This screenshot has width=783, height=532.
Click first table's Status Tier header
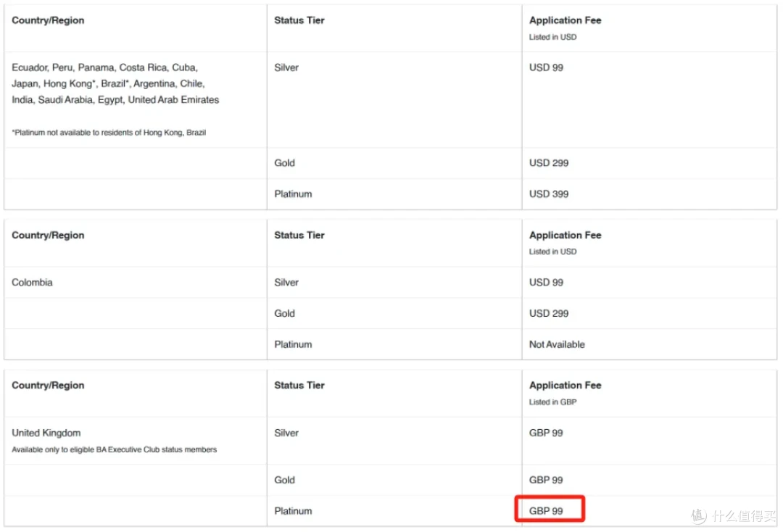click(x=299, y=20)
